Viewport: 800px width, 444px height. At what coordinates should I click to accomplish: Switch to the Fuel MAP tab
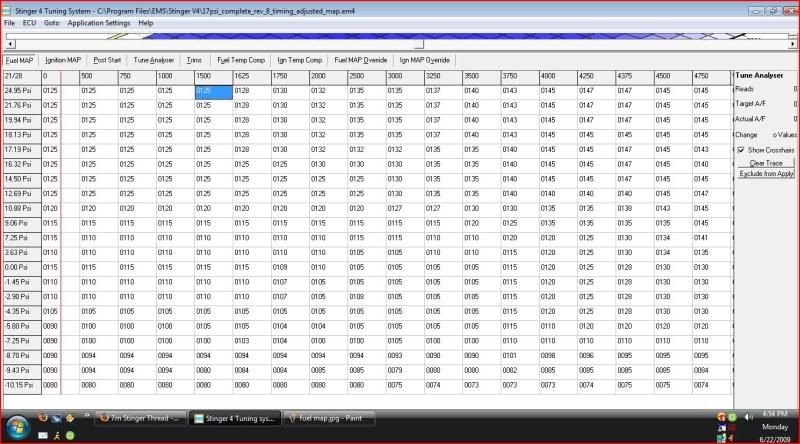click(x=19, y=60)
